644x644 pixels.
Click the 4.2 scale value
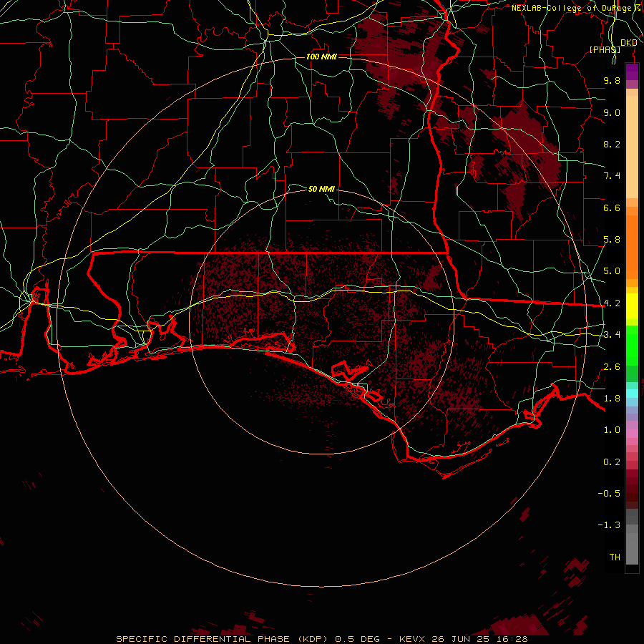click(x=612, y=303)
